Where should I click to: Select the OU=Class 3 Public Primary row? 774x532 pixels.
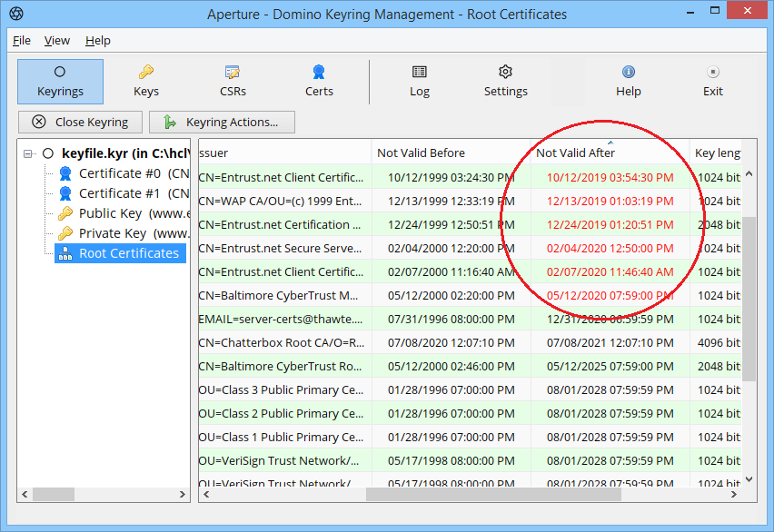(x=470, y=389)
